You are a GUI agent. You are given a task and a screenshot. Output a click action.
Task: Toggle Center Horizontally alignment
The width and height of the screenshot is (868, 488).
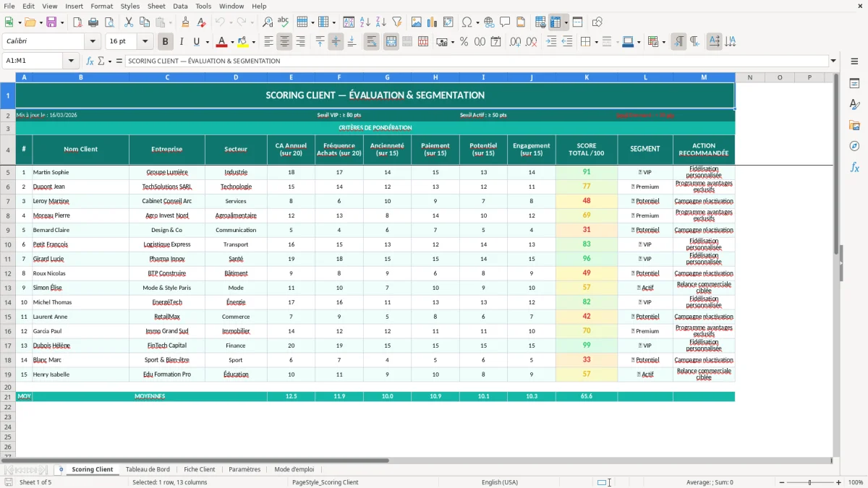(x=284, y=42)
